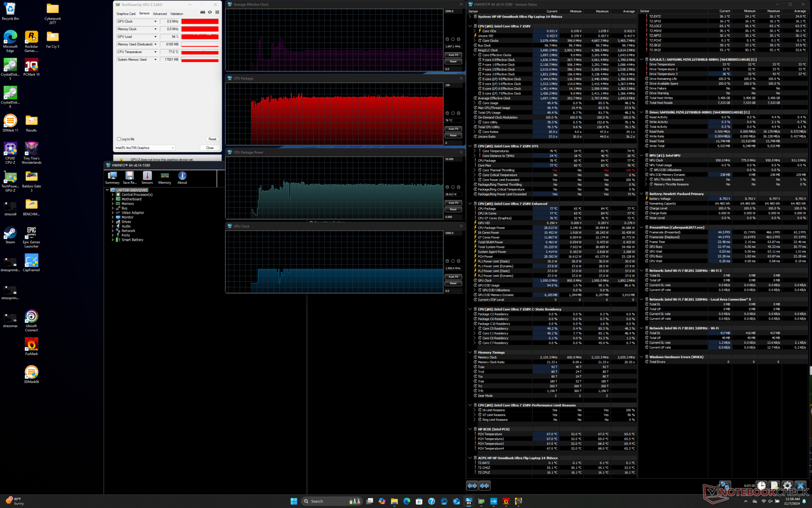
Task: Select the CapFrameX desktop shortcut
Action: tap(31, 262)
